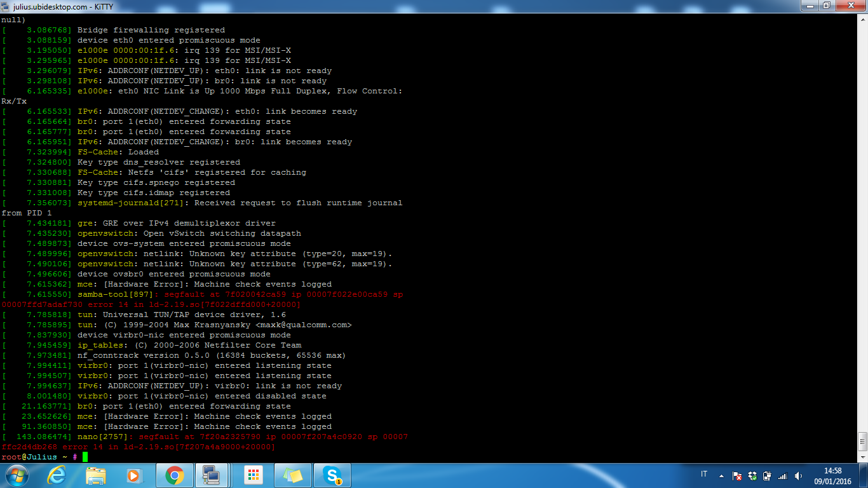868x488 pixels.
Task: Click 'nf_conntrack version 0.5.0' line
Action: pyautogui.click(x=174, y=355)
